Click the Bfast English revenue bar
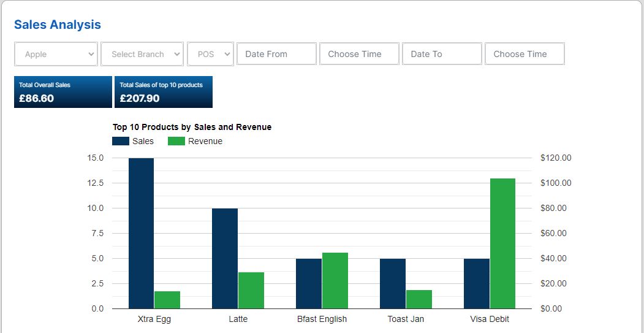Screen dimensions: 644x333 click(x=335, y=280)
